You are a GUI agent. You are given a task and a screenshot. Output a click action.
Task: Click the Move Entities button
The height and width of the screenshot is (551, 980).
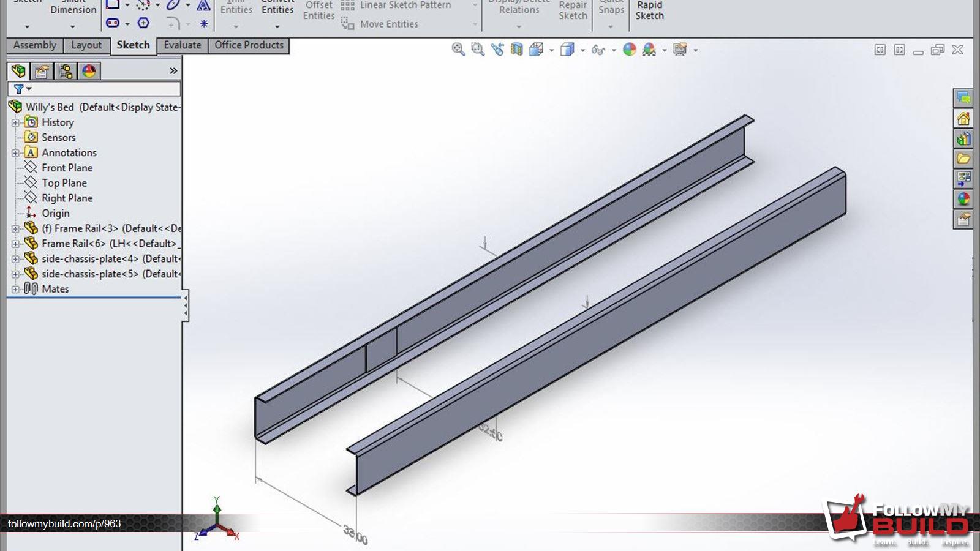(381, 24)
